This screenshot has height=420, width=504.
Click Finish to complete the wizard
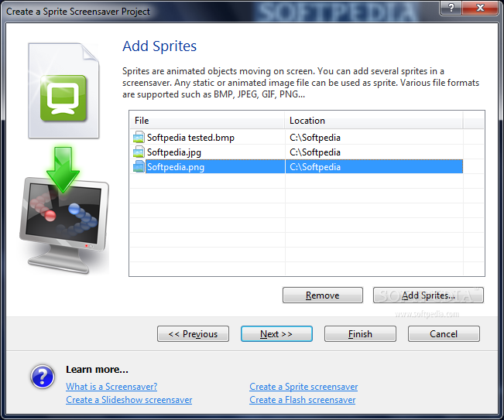tap(360, 334)
